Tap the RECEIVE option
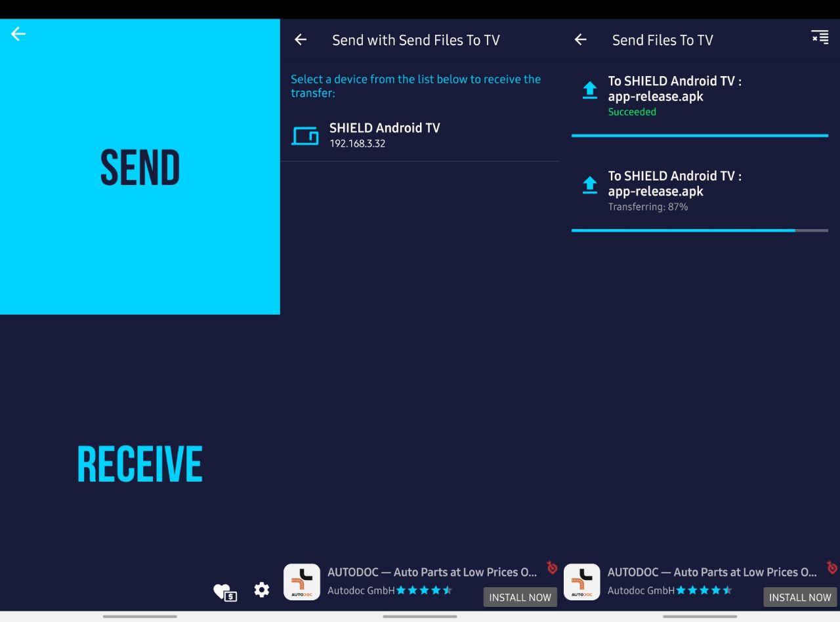The height and width of the screenshot is (622, 840). 140,465
